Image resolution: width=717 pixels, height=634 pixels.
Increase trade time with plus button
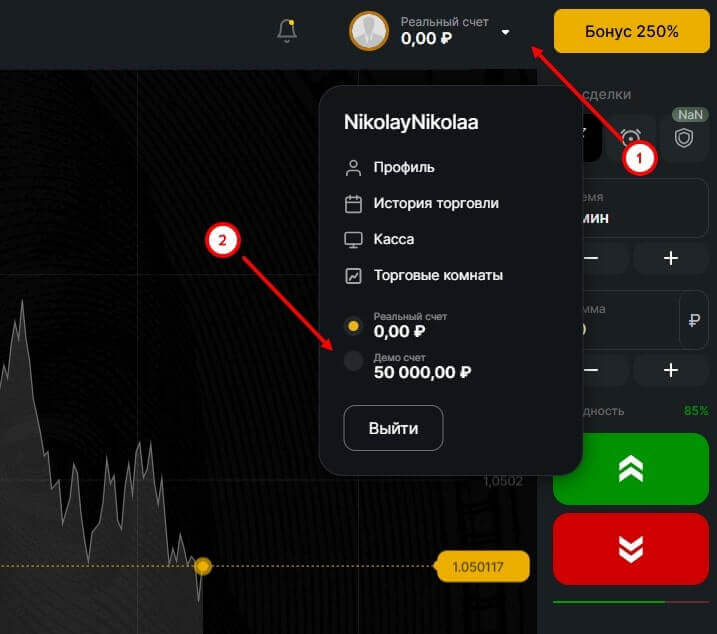click(x=670, y=258)
